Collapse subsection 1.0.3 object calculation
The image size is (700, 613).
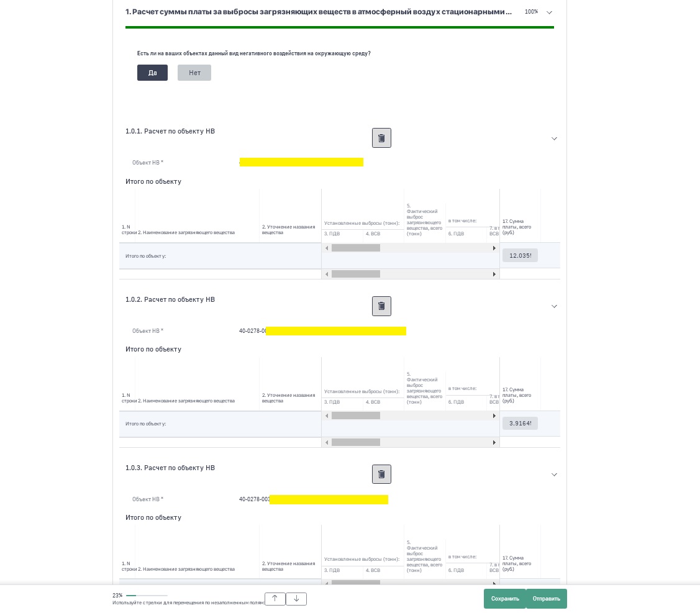554,475
